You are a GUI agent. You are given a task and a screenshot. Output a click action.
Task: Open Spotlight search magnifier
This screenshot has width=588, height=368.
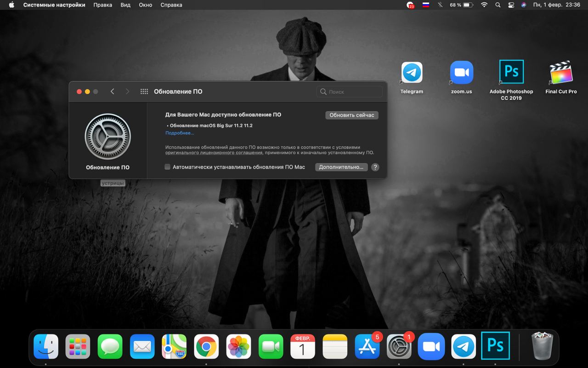click(498, 5)
